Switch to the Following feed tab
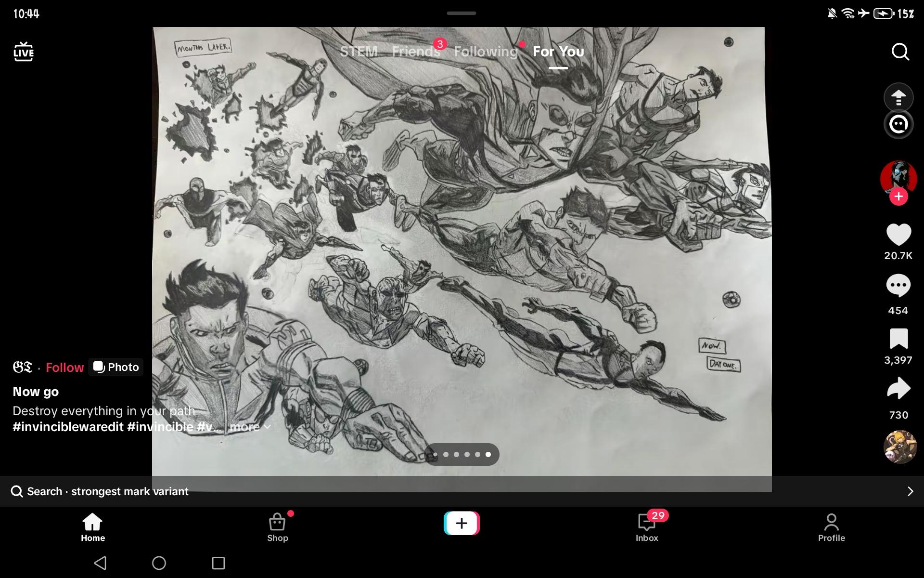 [x=485, y=52]
